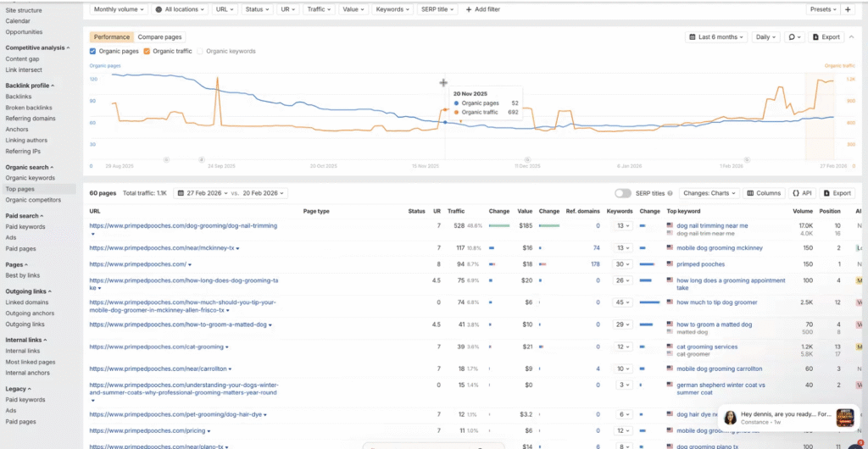Uncheck the Organic pages checkbox

click(93, 52)
